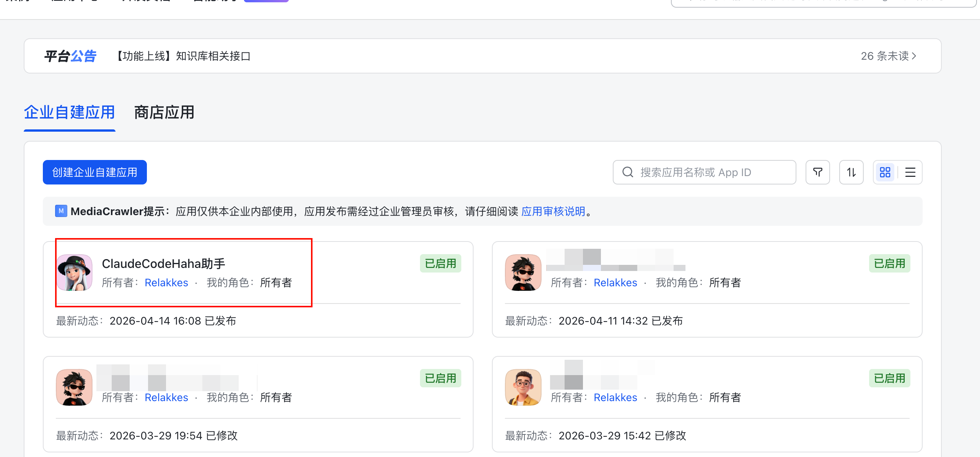The image size is (980, 457).
Task: Open filter options with the funnel icon
Action: 817,172
